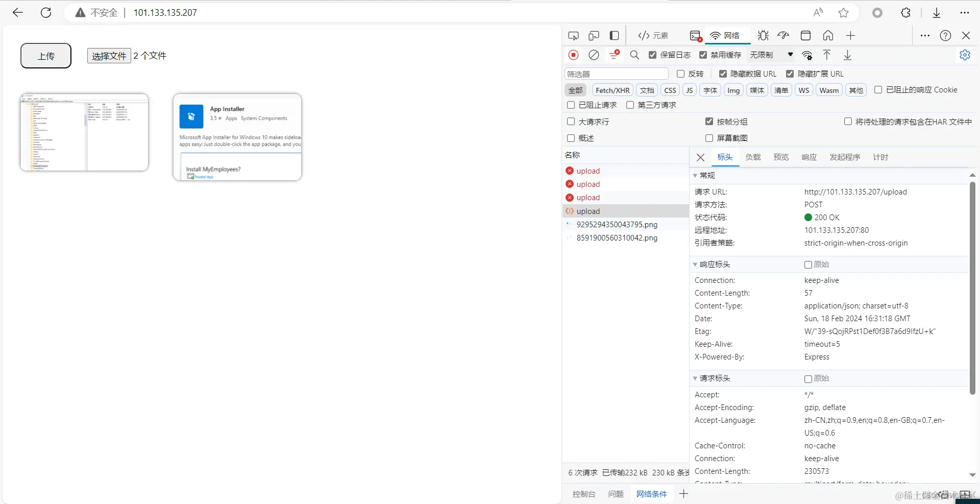The width and height of the screenshot is (980, 504).
Task: Click the 上传 button
Action: pyautogui.click(x=46, y=56)
